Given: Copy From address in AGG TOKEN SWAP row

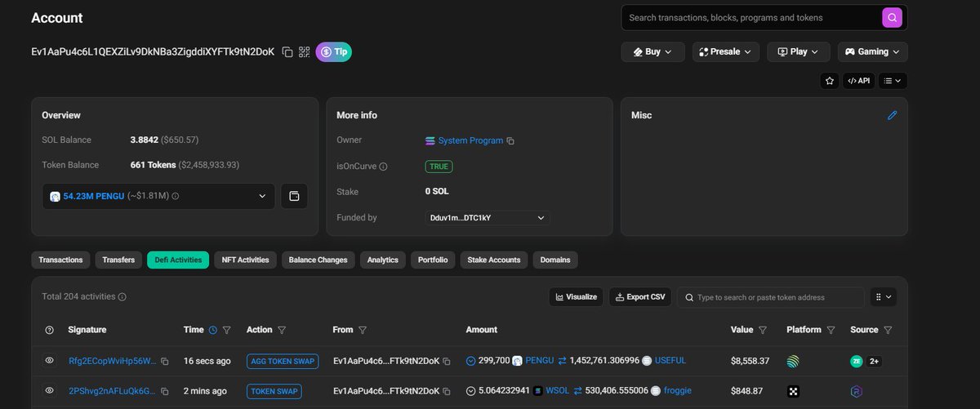Looking at the screenshot, I should 446,361.
